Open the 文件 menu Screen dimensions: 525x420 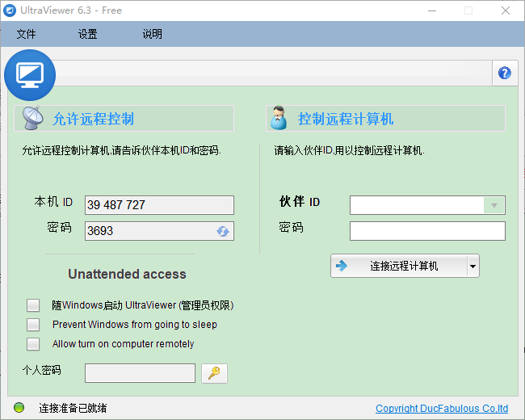point(26,34)
